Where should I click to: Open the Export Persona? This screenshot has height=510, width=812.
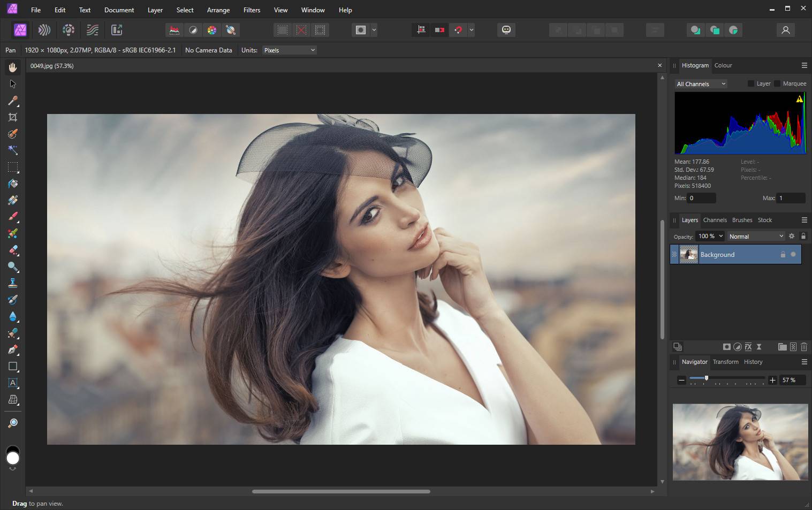click(x=117, y=30)
